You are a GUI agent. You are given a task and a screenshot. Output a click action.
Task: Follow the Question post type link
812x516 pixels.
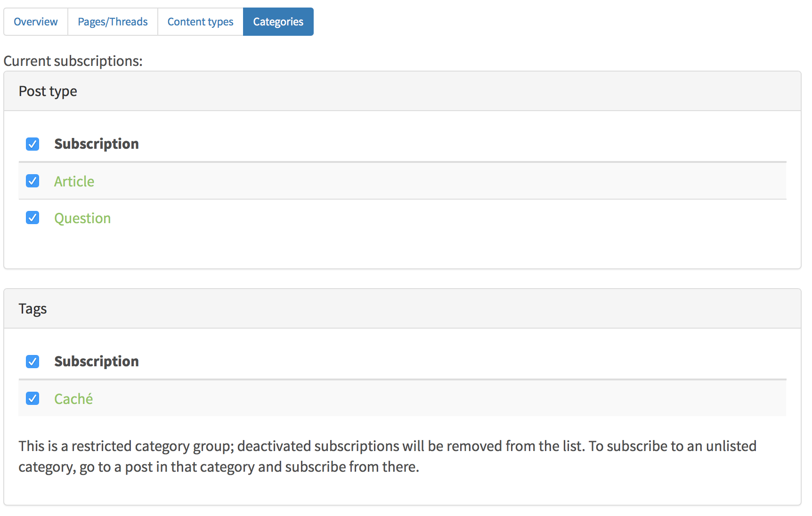pyautogui.click(x=82, y=218)
